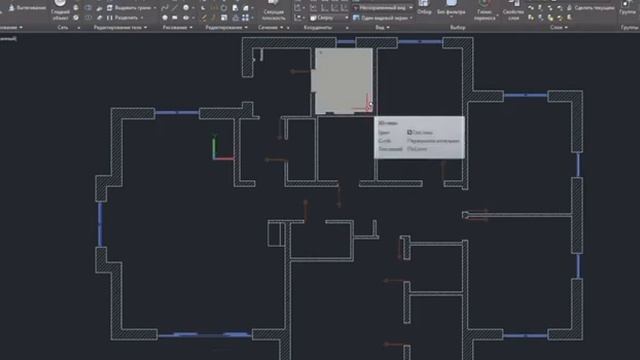Open the UCS combo box in Координаты panel

click(329, 18)
